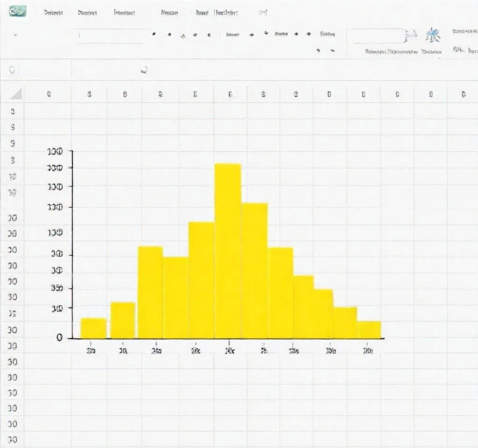The image size is (478, 448).
Task: Click the blue chart icon in the toolbar
Action: click(432, 35)
